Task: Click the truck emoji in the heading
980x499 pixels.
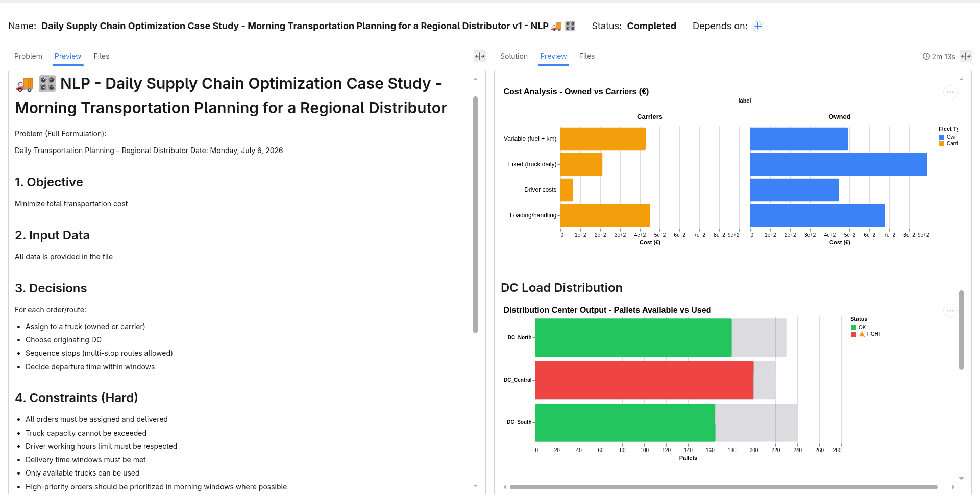Action: tap(24, 84)
